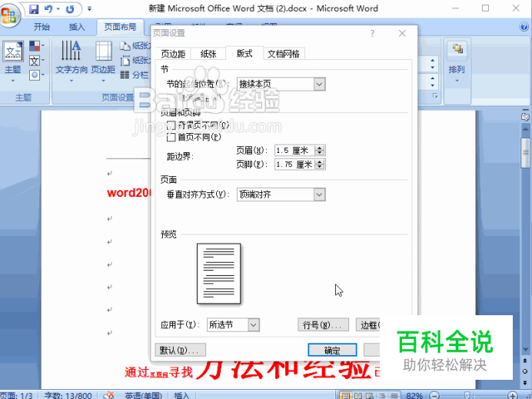The height and width of the screenshot is (399, 532).
Task: Enable different odd and even pages checkbox
Action: (x=171, y=125)
